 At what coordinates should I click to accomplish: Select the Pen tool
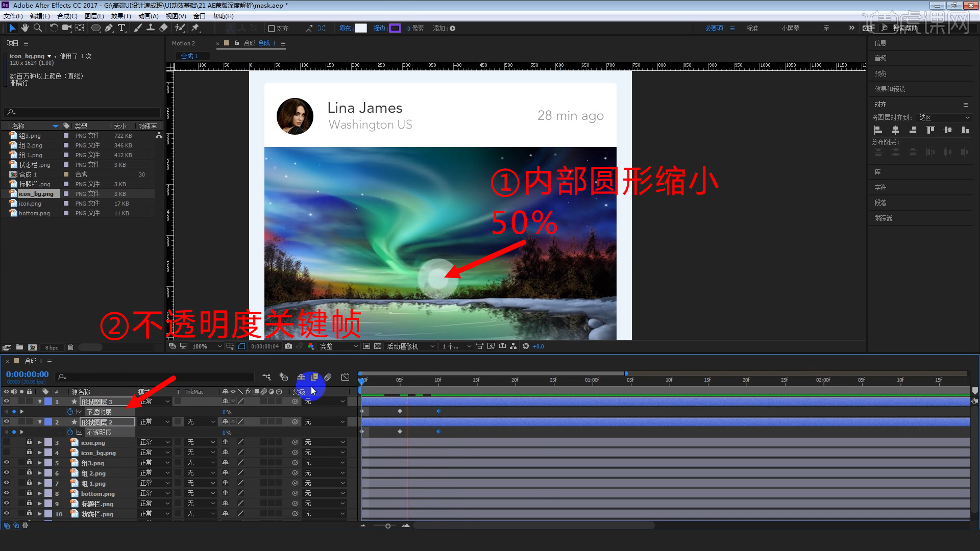[x=109, y=28]
